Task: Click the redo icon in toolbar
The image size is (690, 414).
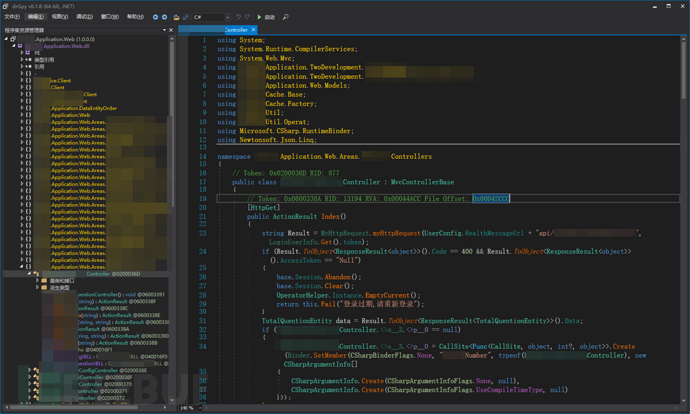Action: [249, 17]
